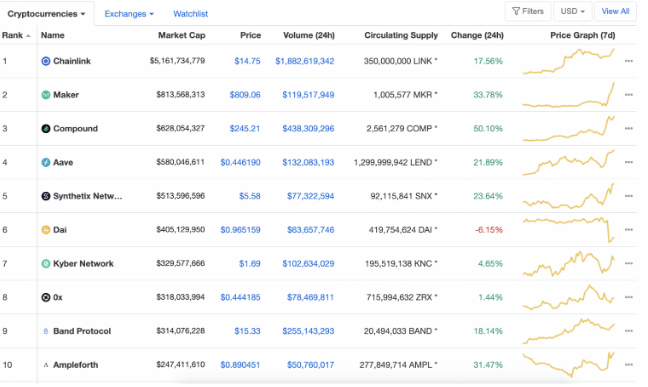
Task: Open Dai's 7-day price graph
Action: (569, 230)
